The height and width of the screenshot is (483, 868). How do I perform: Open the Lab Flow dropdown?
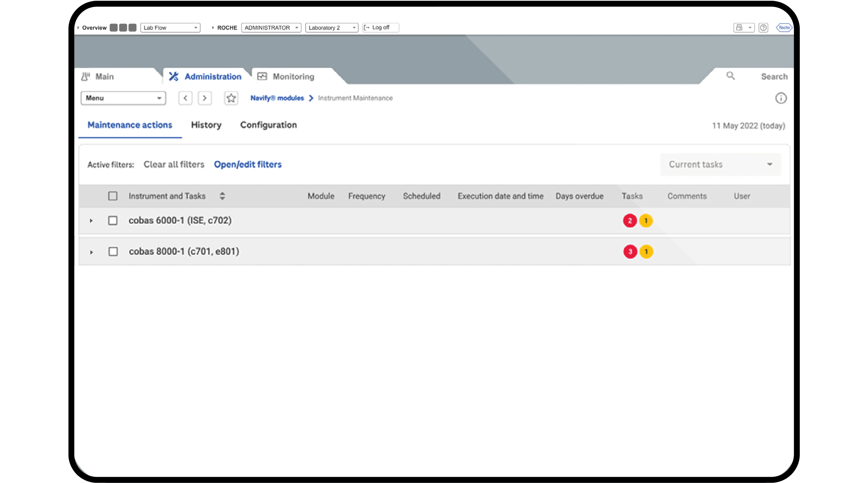170,28
